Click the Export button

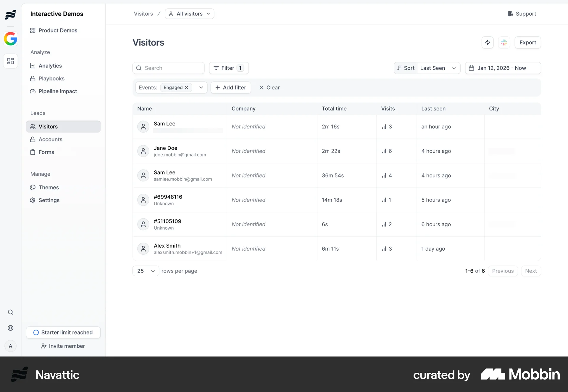pyautogui.click(x=528, y=42)
